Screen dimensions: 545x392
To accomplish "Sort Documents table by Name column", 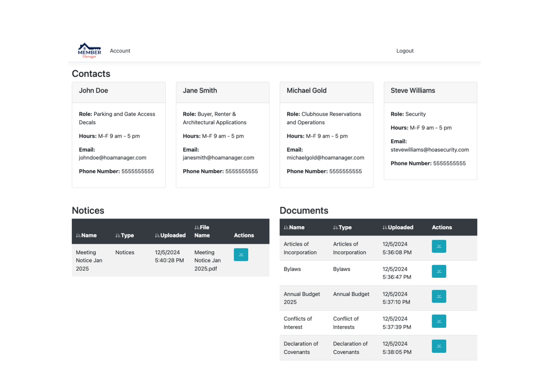I will 294,227.
